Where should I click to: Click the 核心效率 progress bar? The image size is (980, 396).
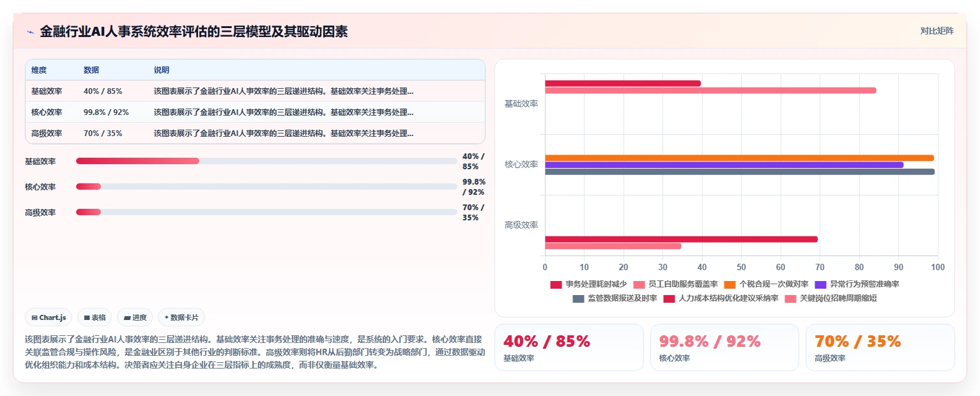266,187
